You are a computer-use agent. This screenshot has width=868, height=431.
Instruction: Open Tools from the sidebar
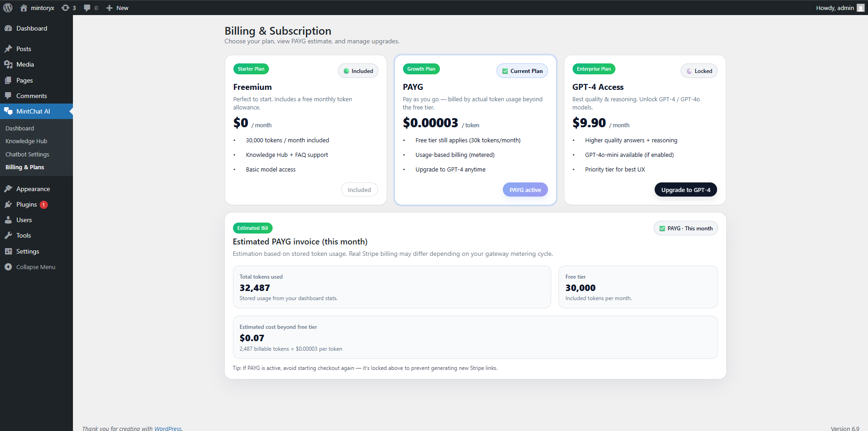tap(9, 235)
